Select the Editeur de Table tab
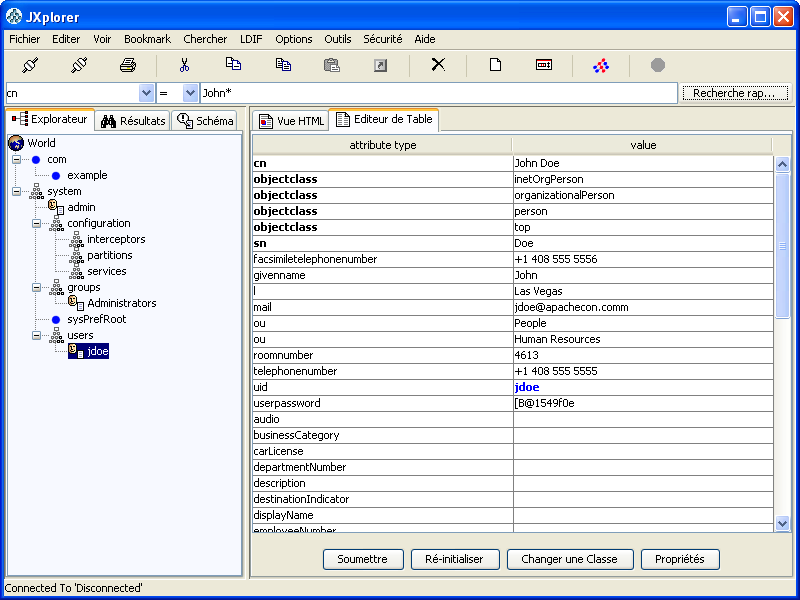The width and height of the screenshot is (800, 600). tap(384, 119)
